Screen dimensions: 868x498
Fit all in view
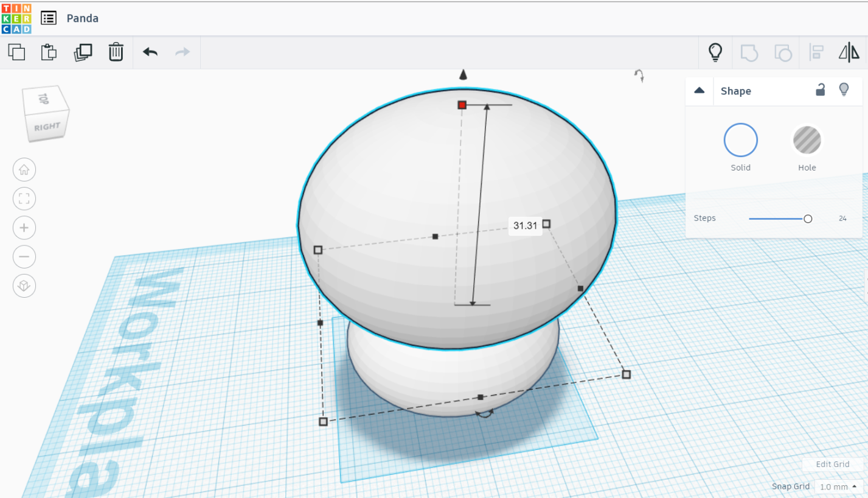(x=24, y=198)
